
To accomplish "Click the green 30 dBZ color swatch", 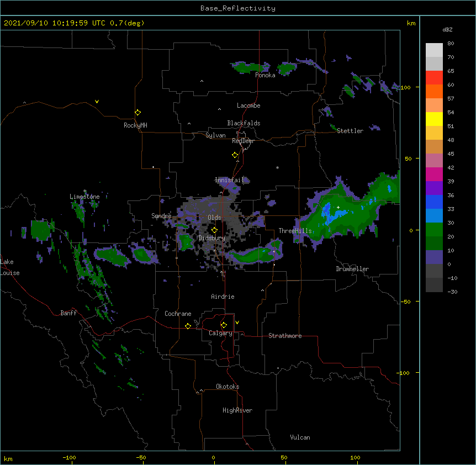I will (434, 230).
